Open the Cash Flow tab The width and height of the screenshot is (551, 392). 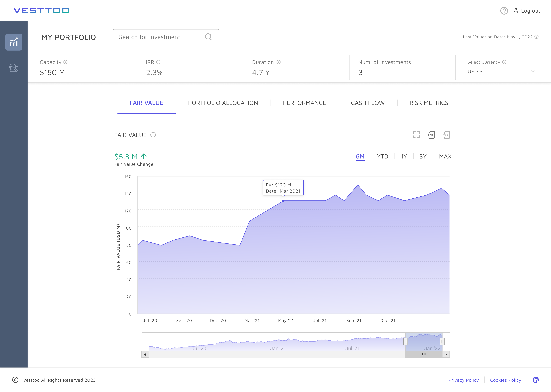(x=368, y=103)
